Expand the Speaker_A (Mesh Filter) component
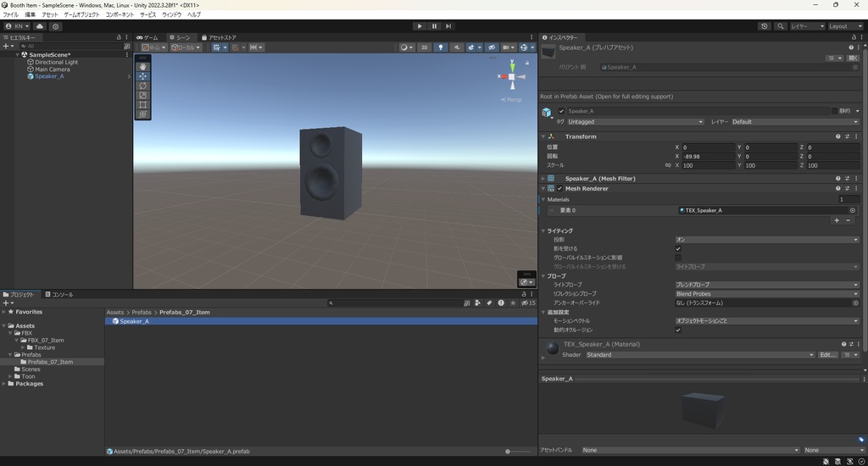The width and height of the screenshot is (868, 466). (542, 179)
